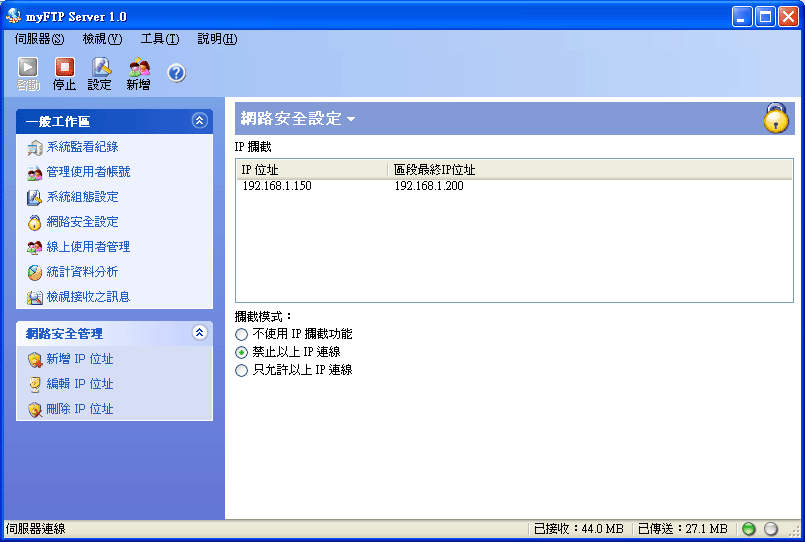Click 編輯 IP 位址 link

click(80, 384)
